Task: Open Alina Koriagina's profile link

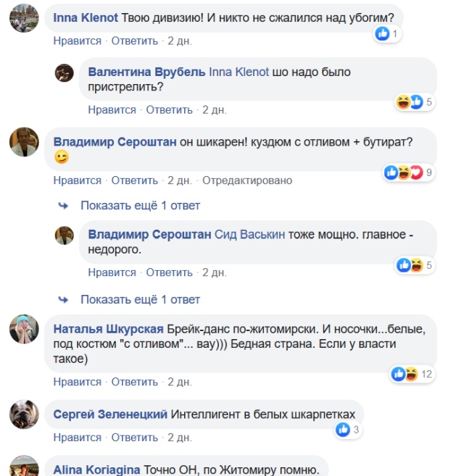Action: point(97,469)
